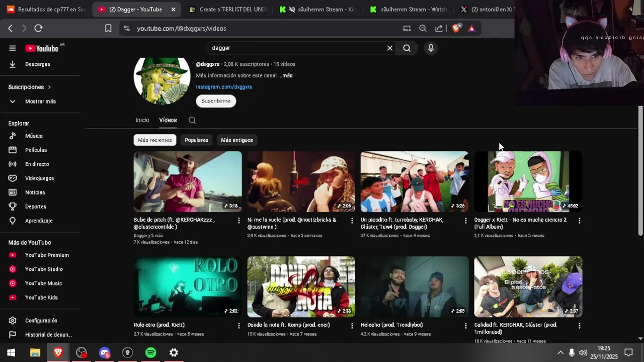This screenshot has width=644, height=362.
Task: Open Configuración in the sidebar
Action: coord(40,320)
